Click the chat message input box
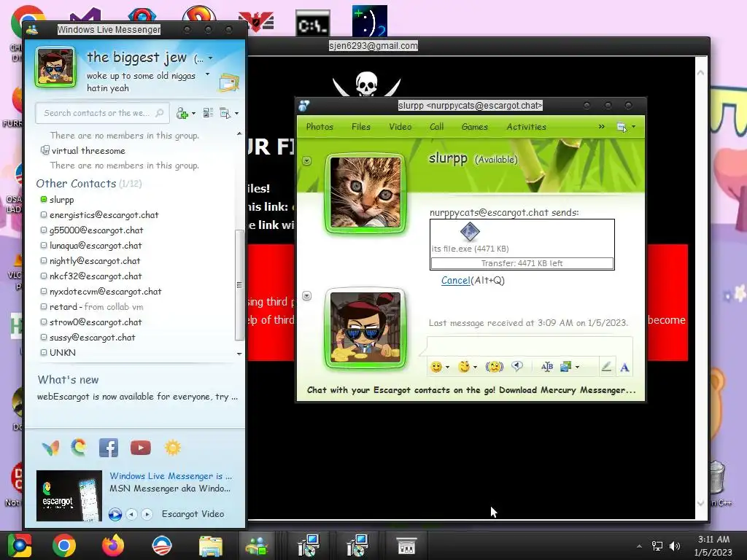This screenshot has width=747, height=560. click(x=530, y=345)
